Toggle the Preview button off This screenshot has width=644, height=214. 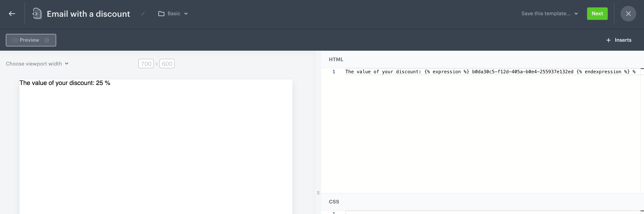point(29,40)
